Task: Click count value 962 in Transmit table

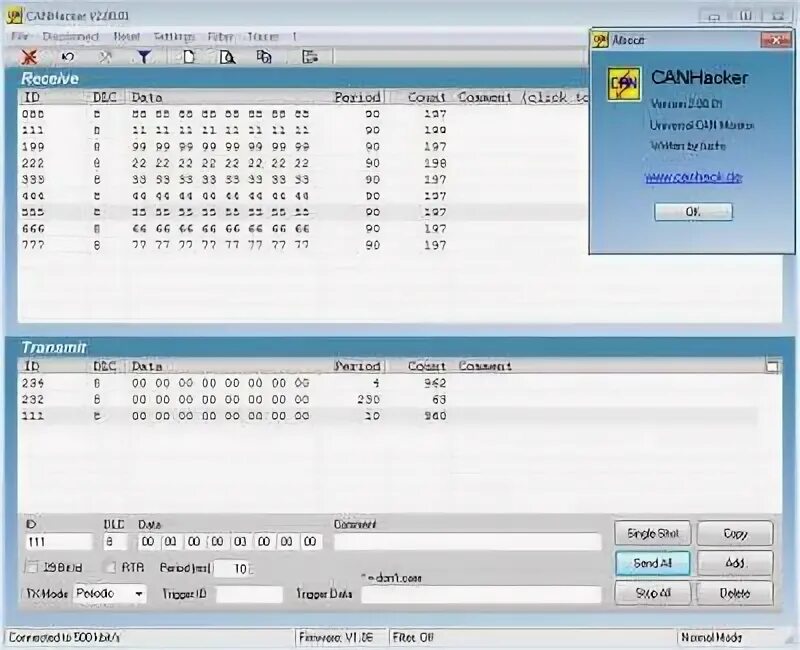Action: (435, 383)
